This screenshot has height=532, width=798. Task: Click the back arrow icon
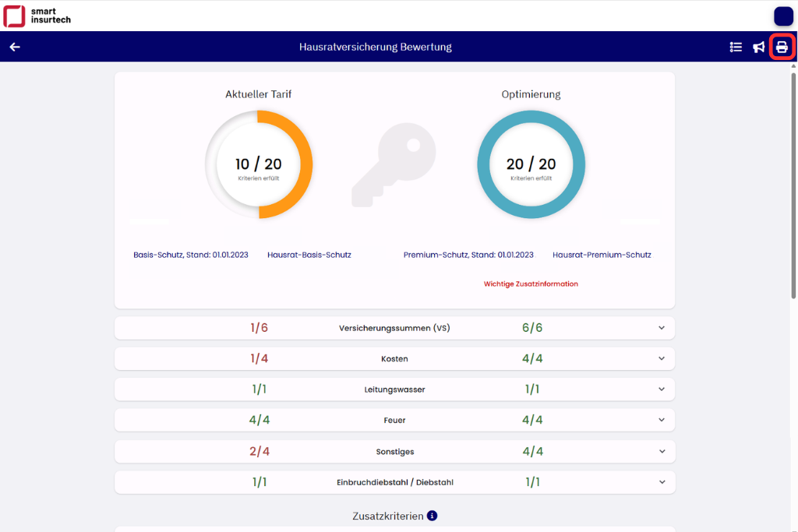coord(15,47)
